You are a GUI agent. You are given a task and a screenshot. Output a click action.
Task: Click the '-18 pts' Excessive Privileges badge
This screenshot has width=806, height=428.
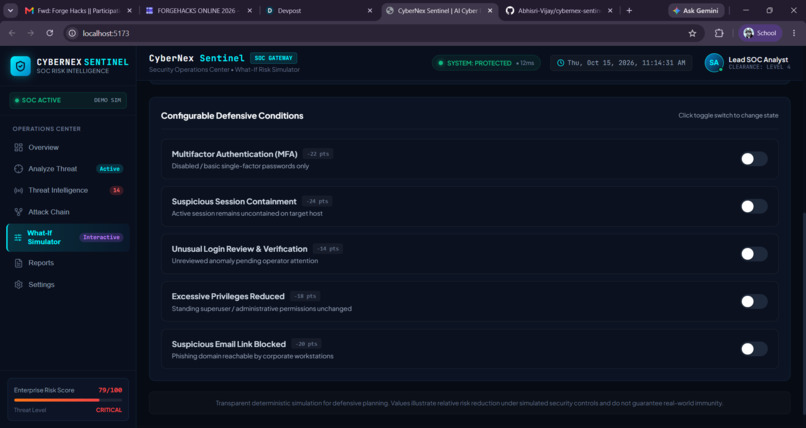pyautogui.click(x=305, y=296)
